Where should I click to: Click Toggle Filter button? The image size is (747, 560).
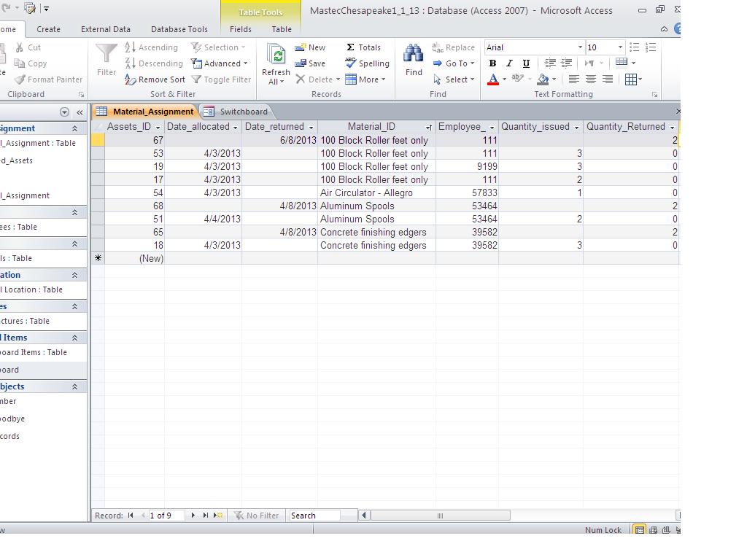[x=221, y=79]
